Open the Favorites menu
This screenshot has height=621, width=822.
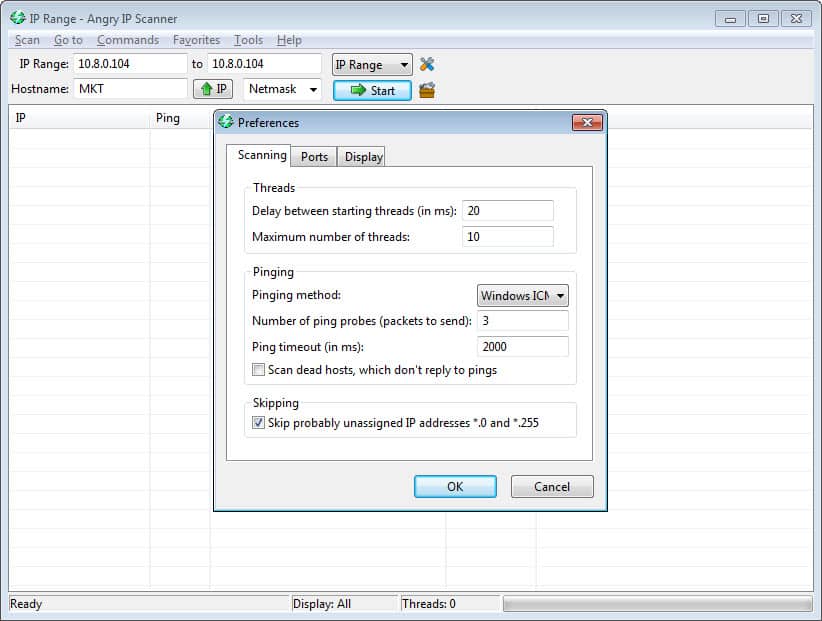(197, 40)
